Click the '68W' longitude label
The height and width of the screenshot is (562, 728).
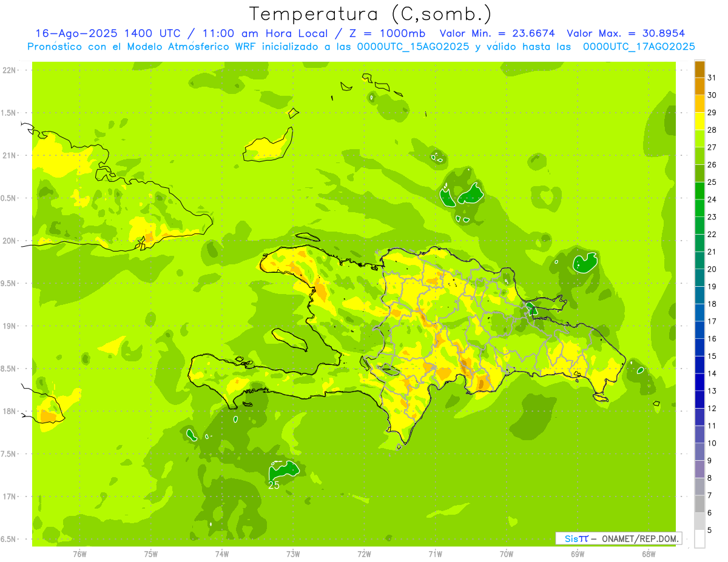pos(648,554)
